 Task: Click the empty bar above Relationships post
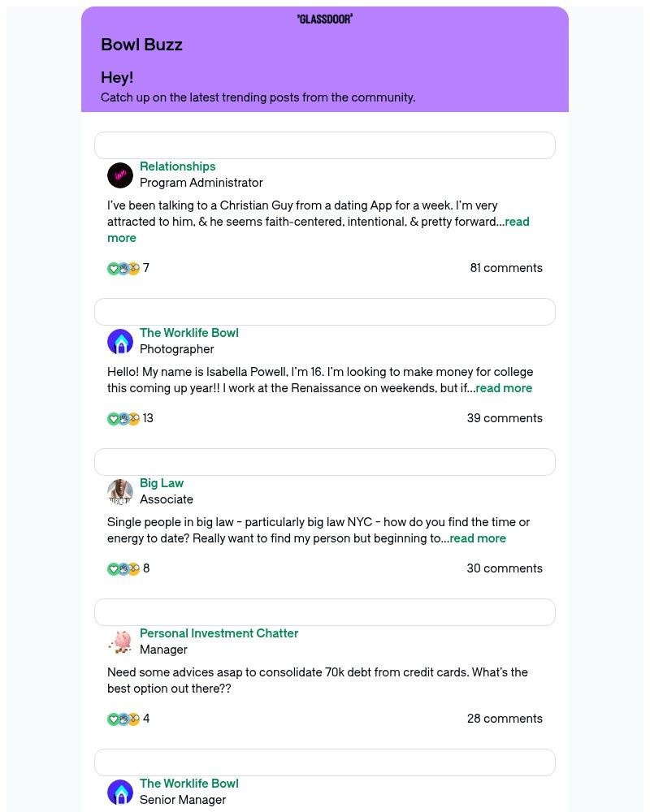(x=325, y=145)
